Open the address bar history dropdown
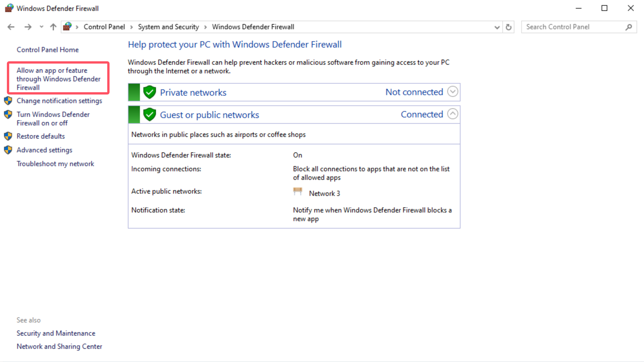Image resolution: width=644 pixels, height=362 pixels. (x=497, y=27)
